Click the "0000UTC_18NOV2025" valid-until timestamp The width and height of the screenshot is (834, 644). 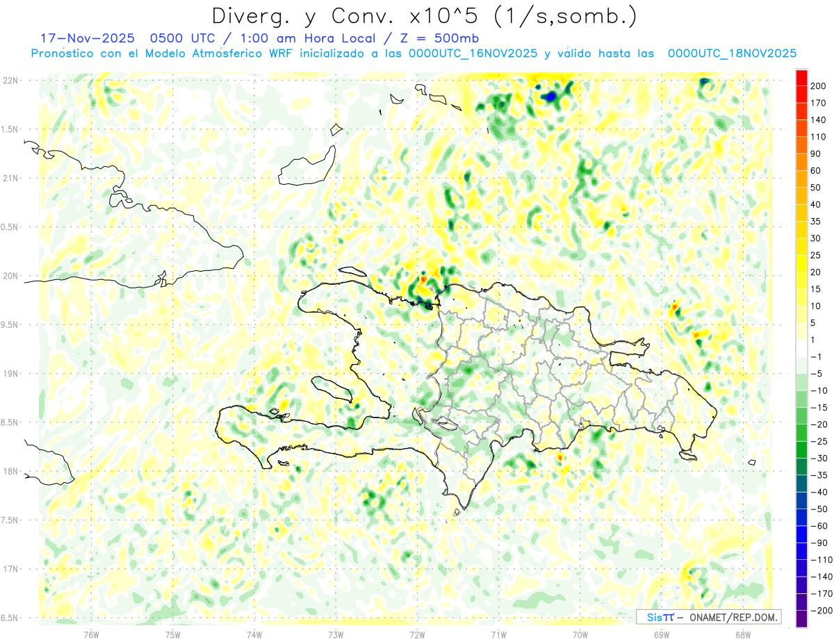click(x=732, y=53)
